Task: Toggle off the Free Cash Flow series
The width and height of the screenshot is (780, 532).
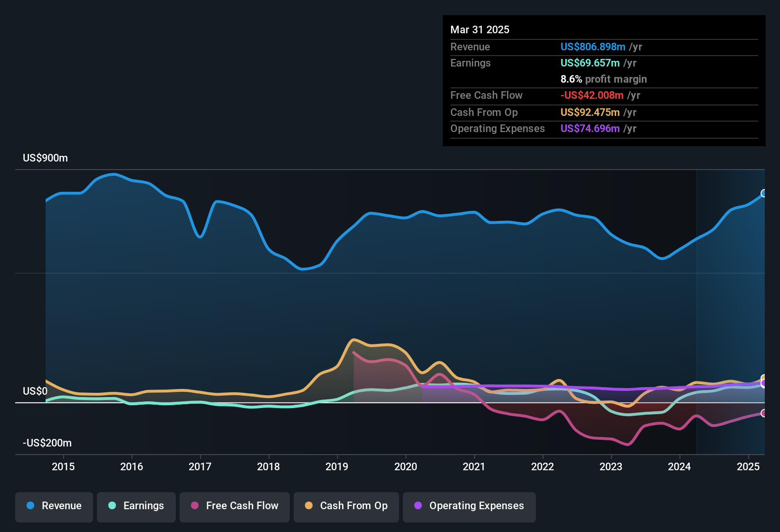Action: (234, 506)
